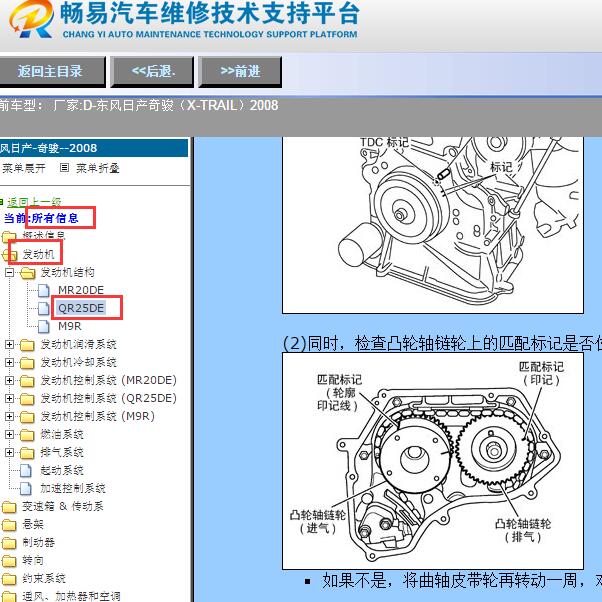Image resolution: width=602 pixels, height=602 pixels.
Task: Click the 菜单折叠 list icon
Action: coord(64,167)
